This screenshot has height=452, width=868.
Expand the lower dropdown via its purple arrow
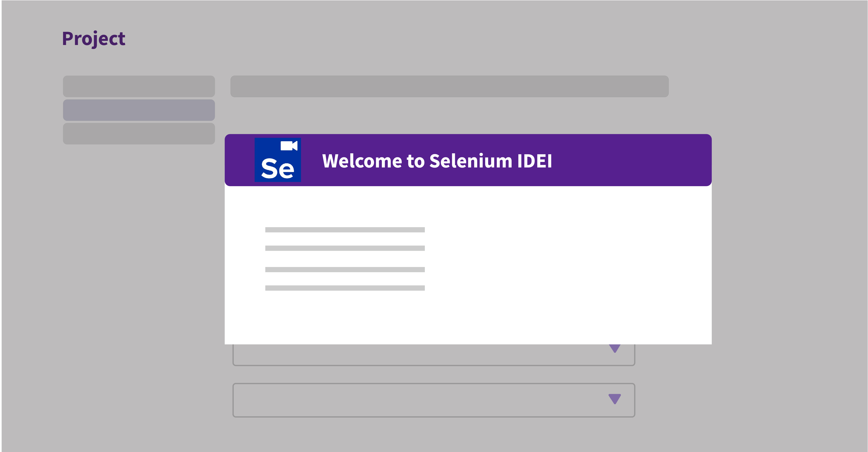click(614, 399)
